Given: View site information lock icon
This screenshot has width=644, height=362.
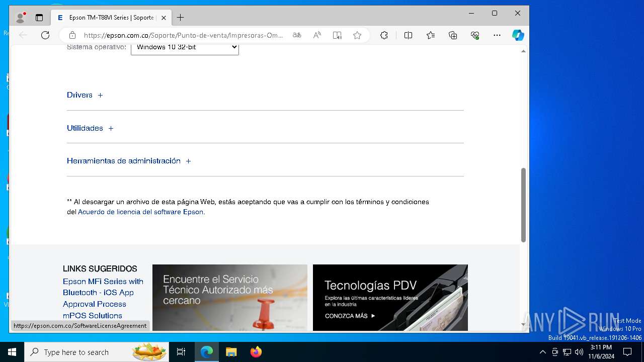Looking at the screenshot, I should (x=72, y=35).
